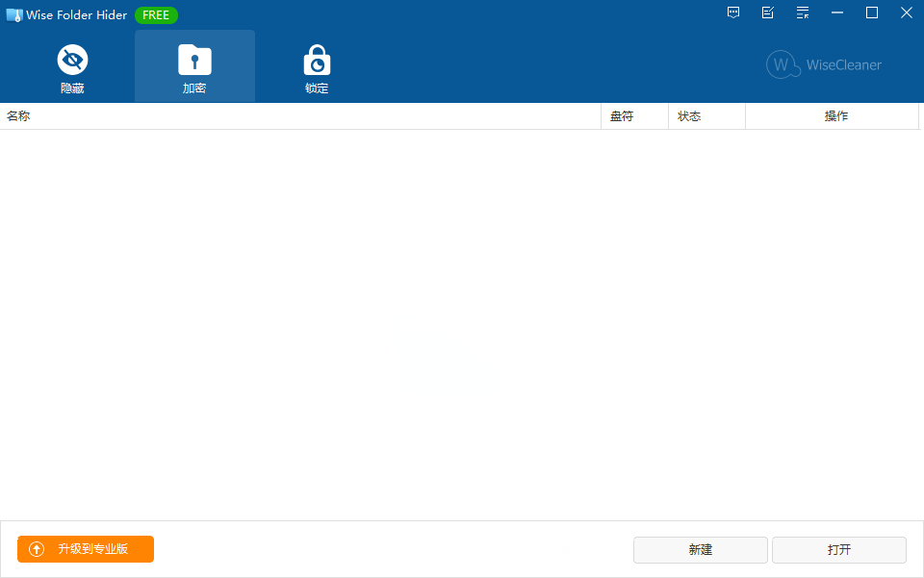Maximize the Wise Folder Hider window
Viewport: 924px width, 578px height.
871,13
